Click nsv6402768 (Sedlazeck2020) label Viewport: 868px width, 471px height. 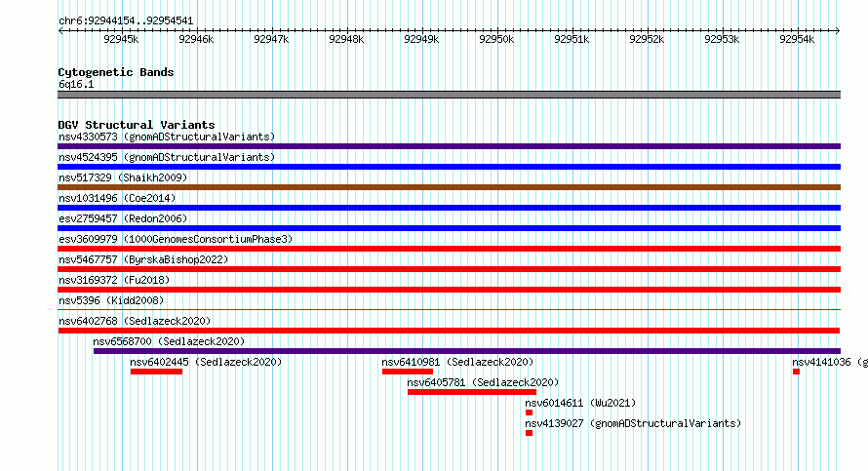[x=135, y=321]
